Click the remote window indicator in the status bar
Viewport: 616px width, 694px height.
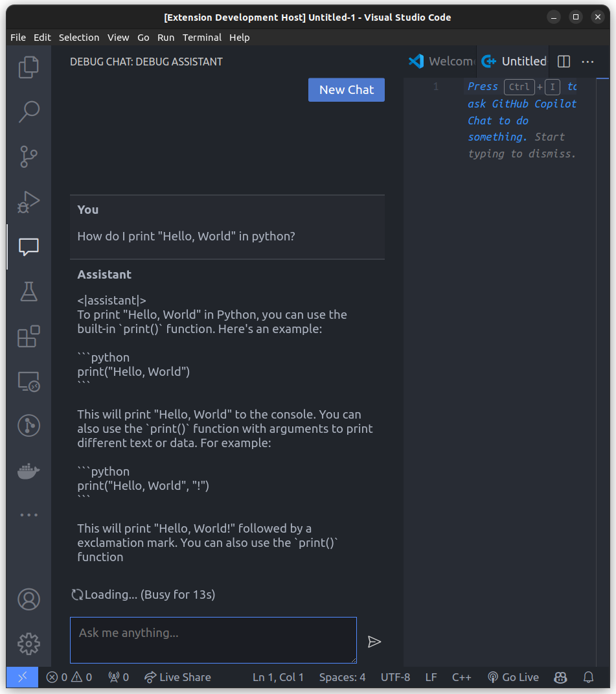click(x=21, y=677)
